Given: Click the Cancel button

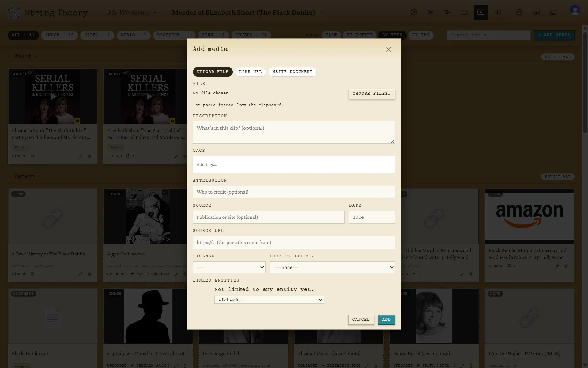Looking at the screenshot, I should click(361, 320).
